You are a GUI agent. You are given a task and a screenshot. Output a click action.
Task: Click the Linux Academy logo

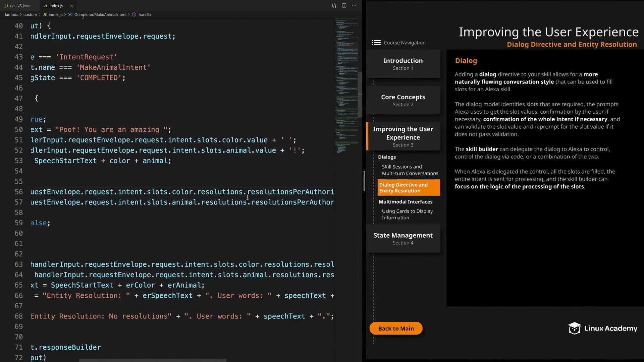602,328
